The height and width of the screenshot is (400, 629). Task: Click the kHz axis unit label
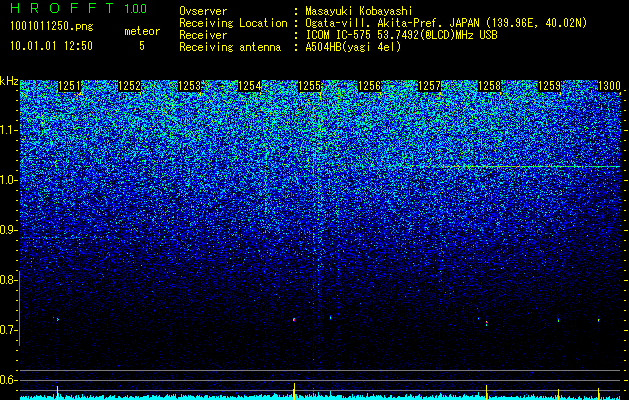[x=9, y=81]
